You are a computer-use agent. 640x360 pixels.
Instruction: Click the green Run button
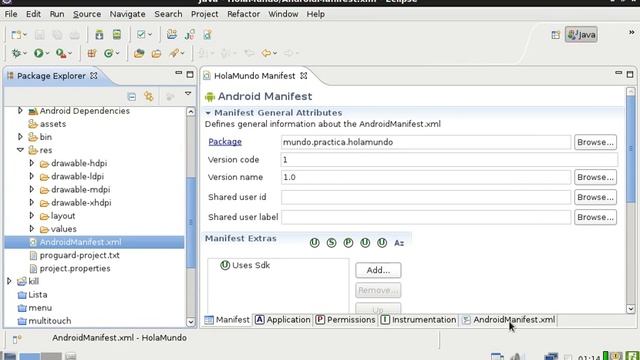(38, 53)
